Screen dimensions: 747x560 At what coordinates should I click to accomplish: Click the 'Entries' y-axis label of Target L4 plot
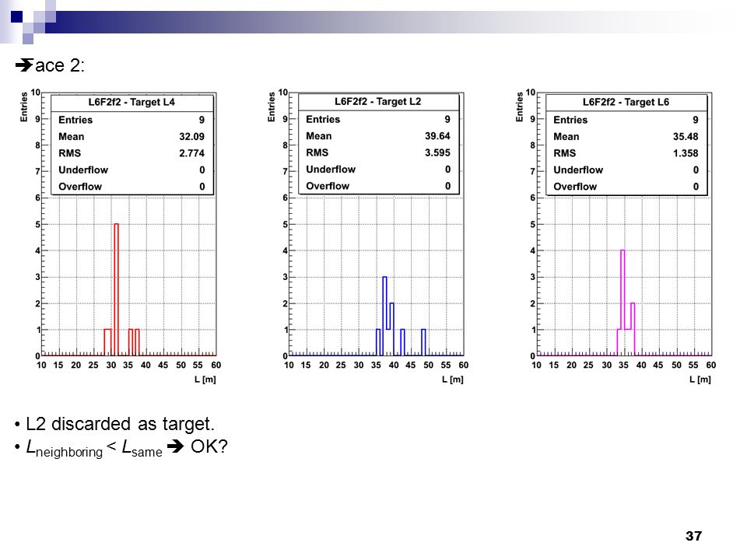pos(23,107)
